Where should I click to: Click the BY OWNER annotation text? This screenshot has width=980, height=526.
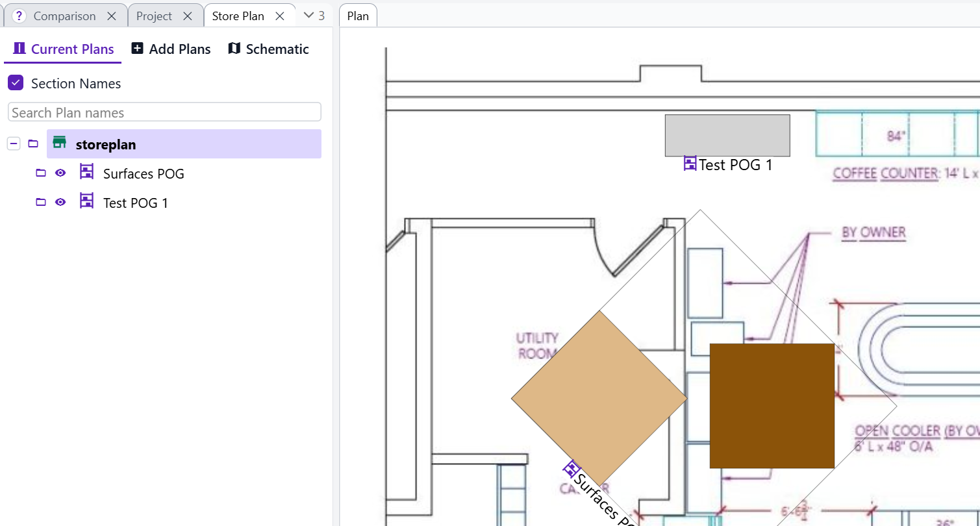click(873, 232)
